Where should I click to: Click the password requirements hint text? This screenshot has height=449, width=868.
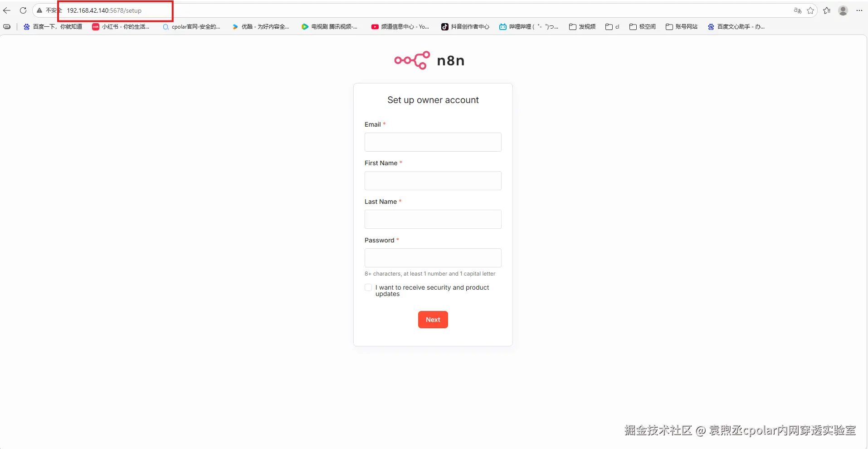coord(430,274)
